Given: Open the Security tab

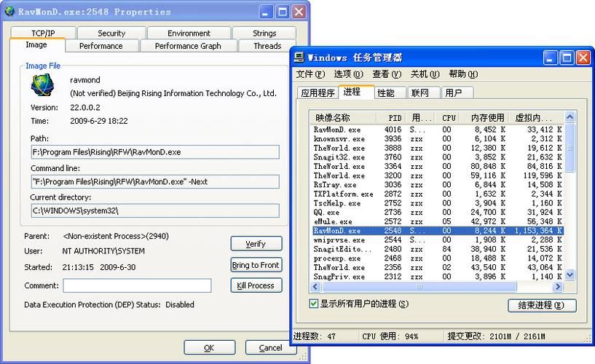Looking at the screenshot, I should point(111,33).
